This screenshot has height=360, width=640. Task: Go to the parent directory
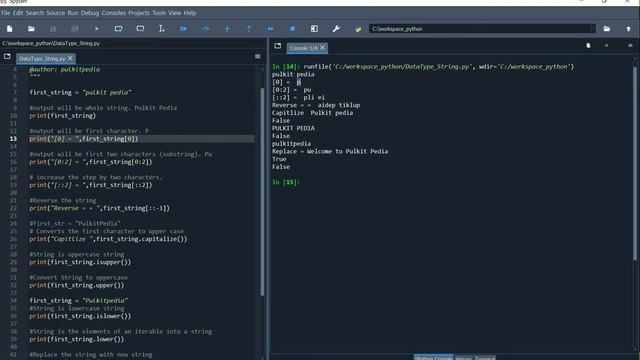click(x=629, y=29)
